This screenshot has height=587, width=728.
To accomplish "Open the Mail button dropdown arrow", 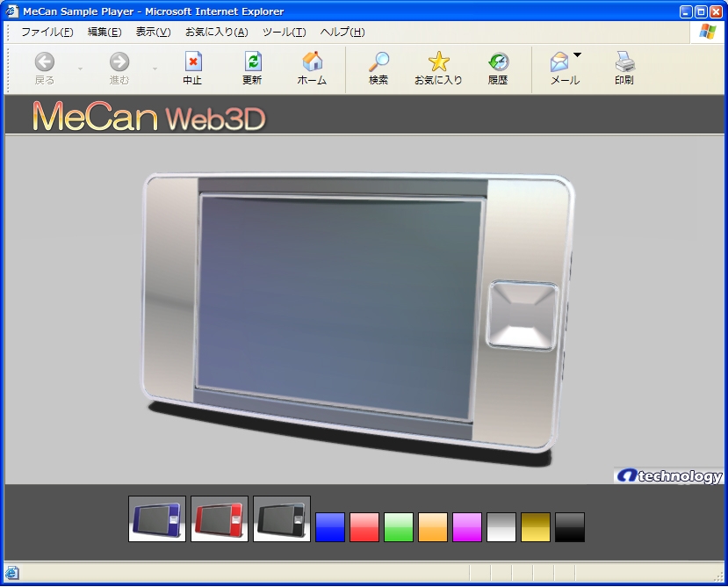I will (x=577, y=54).
